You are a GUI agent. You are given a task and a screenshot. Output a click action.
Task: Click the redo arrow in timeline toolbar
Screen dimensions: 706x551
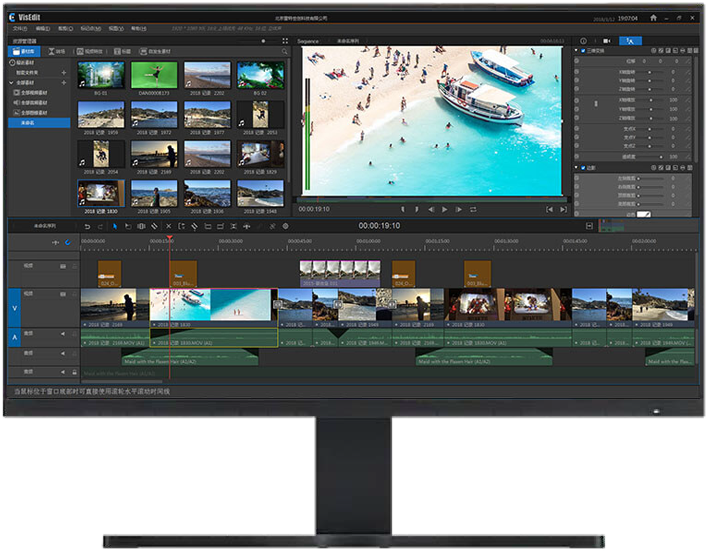click(x=100, y=226)
